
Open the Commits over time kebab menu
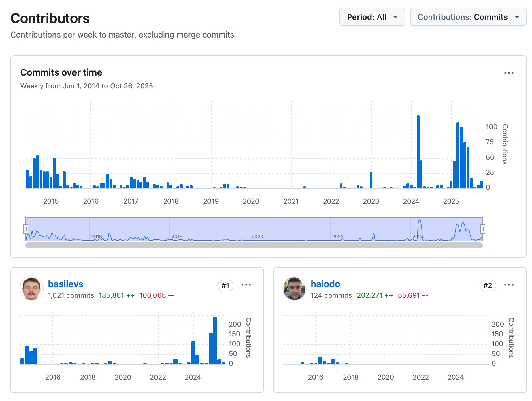pos(509,73)
